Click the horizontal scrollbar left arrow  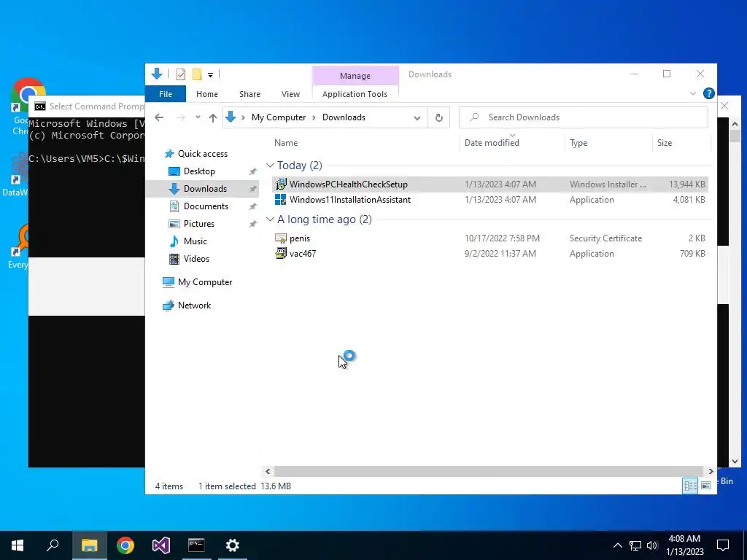point(268,471)
